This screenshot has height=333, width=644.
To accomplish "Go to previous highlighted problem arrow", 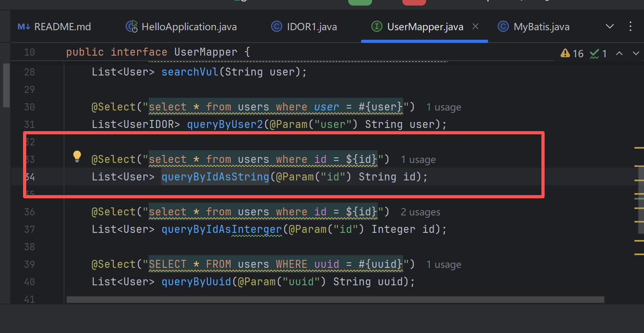I will [619, 53].
